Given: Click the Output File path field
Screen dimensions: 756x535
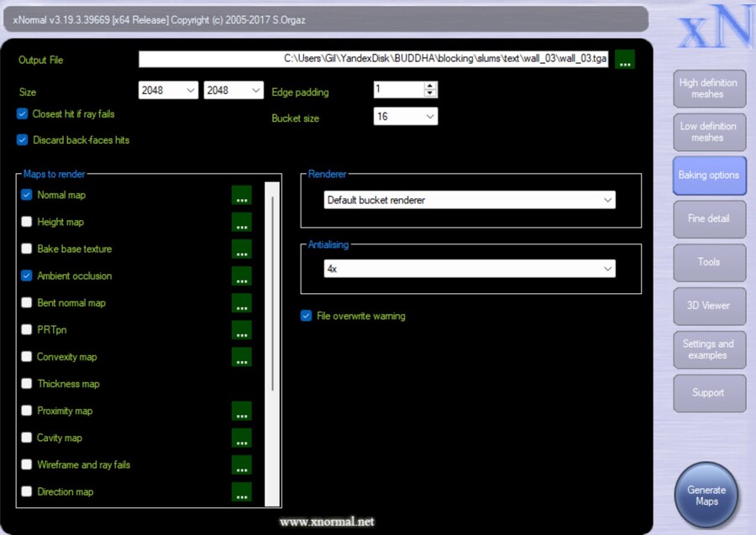Looking at the screenshot, I should (x=374, y=59).
